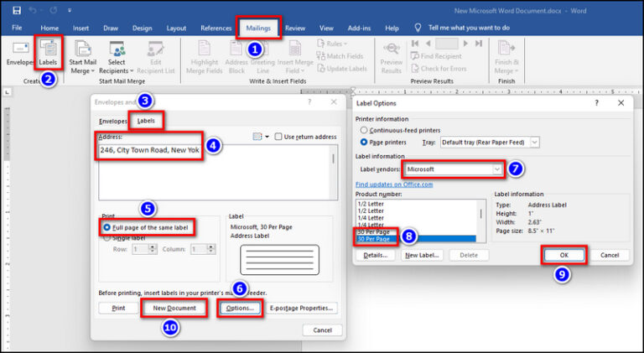Viewport: 644px width, 353px height.
Task: Click Find updates on Office.com link
Action: tap(394, 184)
